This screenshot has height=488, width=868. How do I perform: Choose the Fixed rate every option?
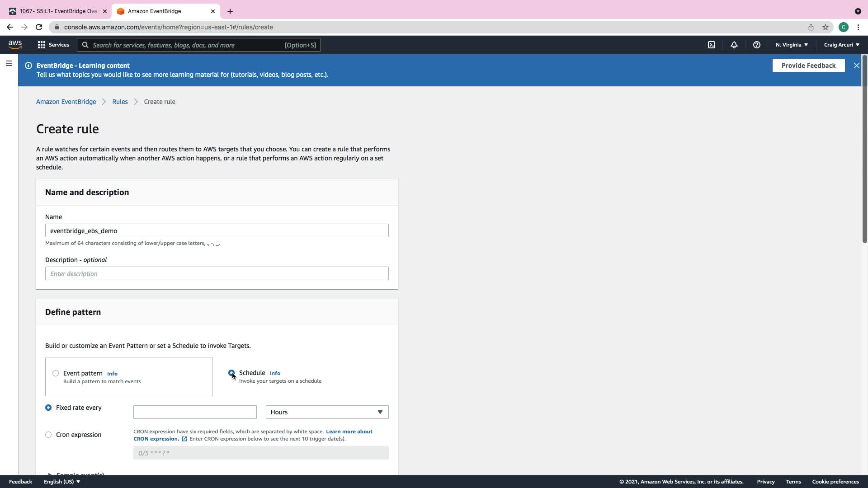tap(48, 408)
